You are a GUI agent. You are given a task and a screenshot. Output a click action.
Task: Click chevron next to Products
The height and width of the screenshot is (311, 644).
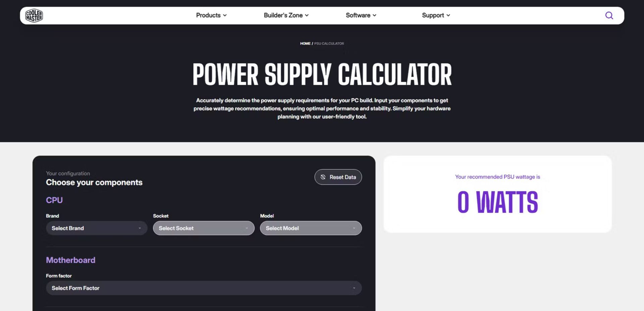pyautogui.click(x=225, y=15)
